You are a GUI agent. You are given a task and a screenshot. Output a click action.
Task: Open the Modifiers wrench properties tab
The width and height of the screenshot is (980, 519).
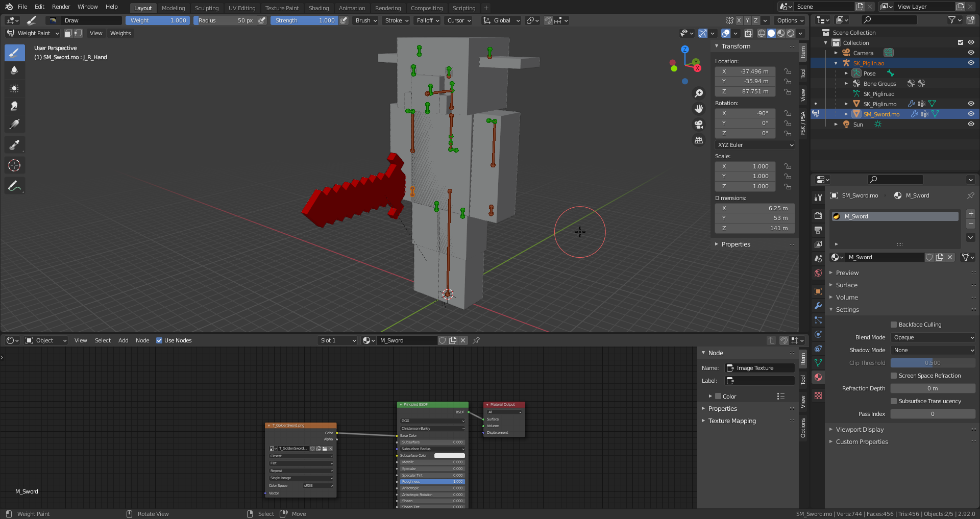[x=818, y=306]
